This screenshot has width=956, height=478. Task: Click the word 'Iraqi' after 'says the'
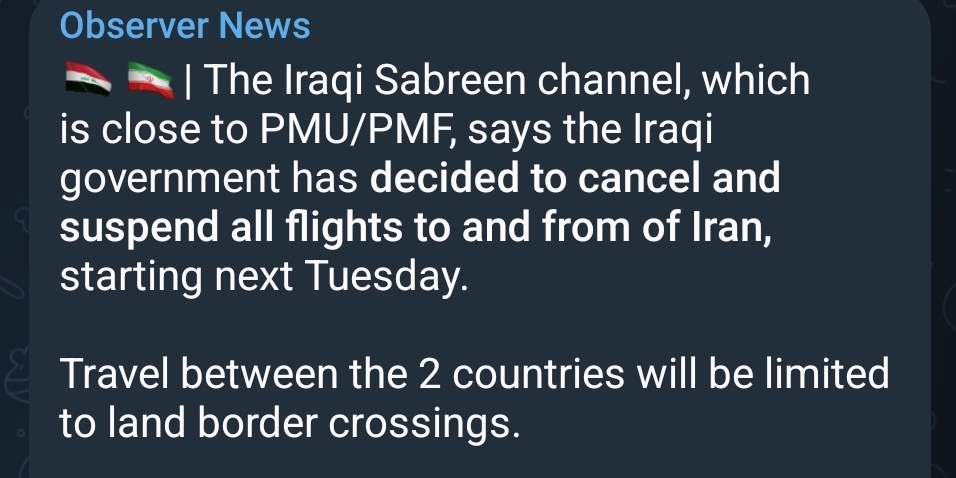tap(672, 131)
